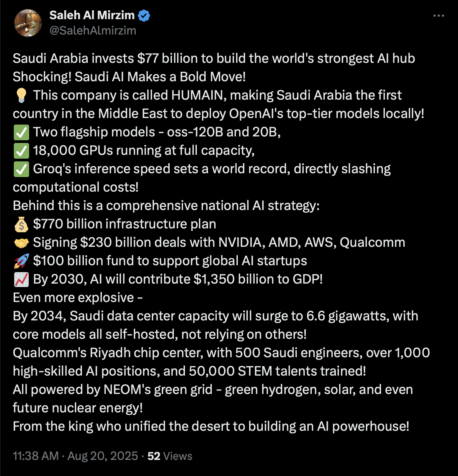Open the 11:38 AM · Aug 20, 2025 timestamp
This screenshot has width=458, height=476.
click(75, 456)
